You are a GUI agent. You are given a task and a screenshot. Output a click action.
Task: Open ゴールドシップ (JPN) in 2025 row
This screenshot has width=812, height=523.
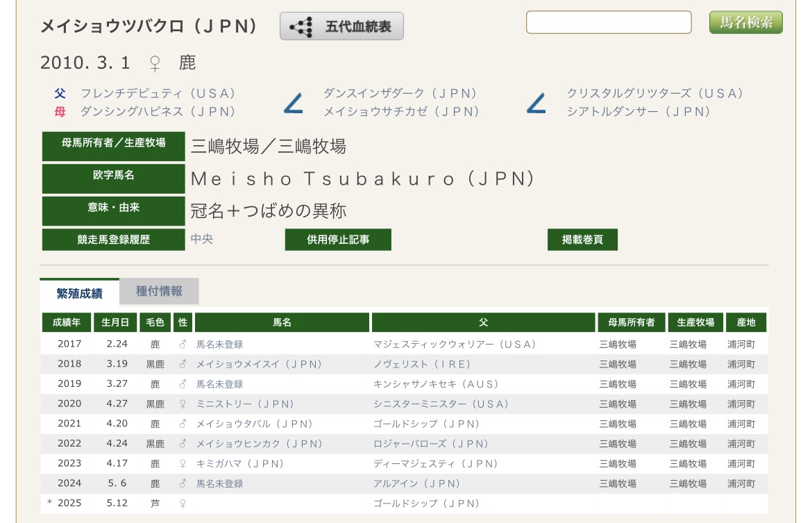[x=427, y=504]
